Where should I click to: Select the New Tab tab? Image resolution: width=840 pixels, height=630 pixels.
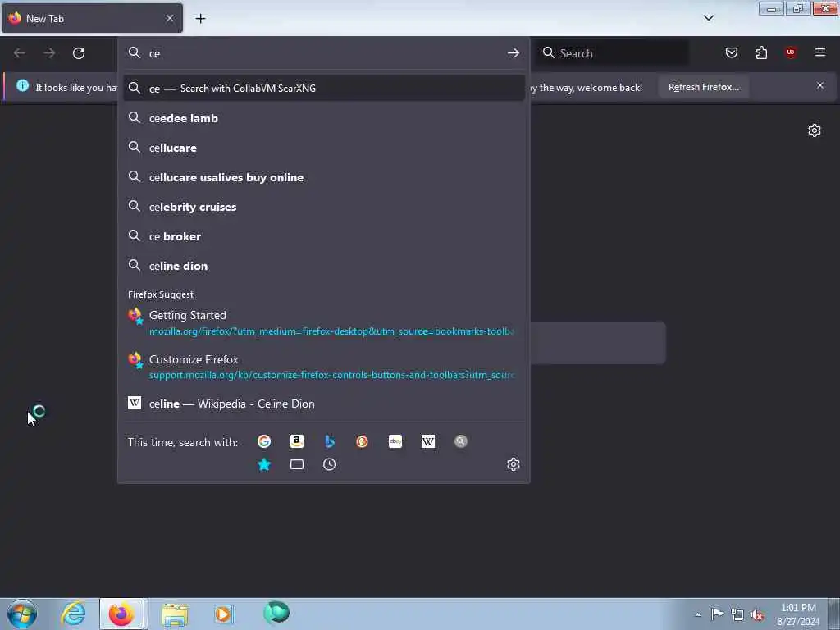point(92,18)
